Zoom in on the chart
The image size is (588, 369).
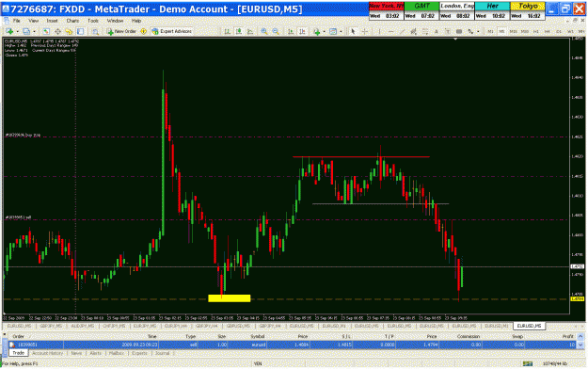(x=264, y=31)
